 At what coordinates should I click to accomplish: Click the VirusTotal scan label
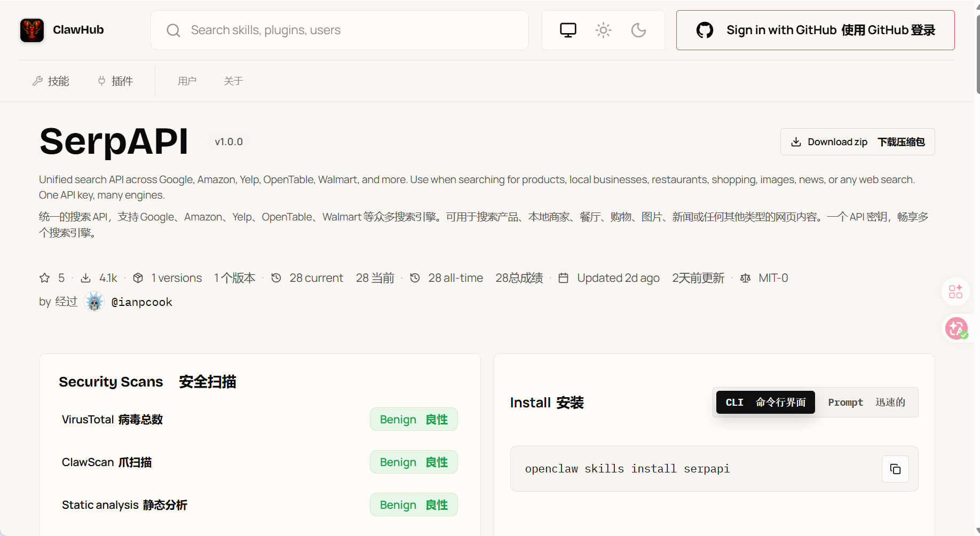[112, 420]
